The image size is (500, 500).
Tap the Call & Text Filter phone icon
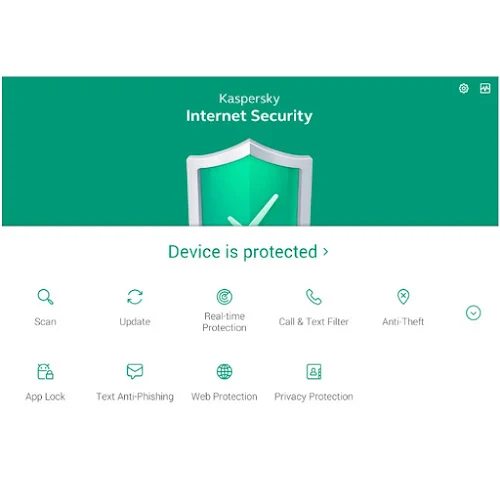tap(314, 297)
